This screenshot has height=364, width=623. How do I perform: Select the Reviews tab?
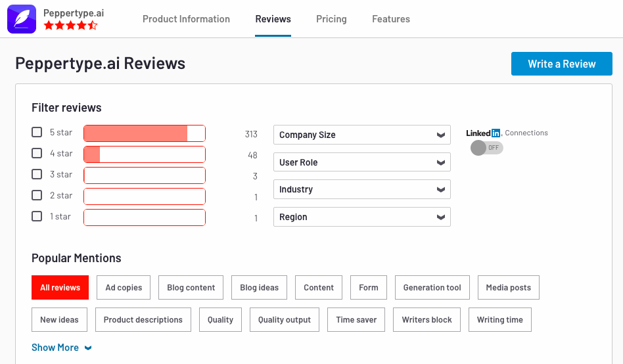[273, 19]
